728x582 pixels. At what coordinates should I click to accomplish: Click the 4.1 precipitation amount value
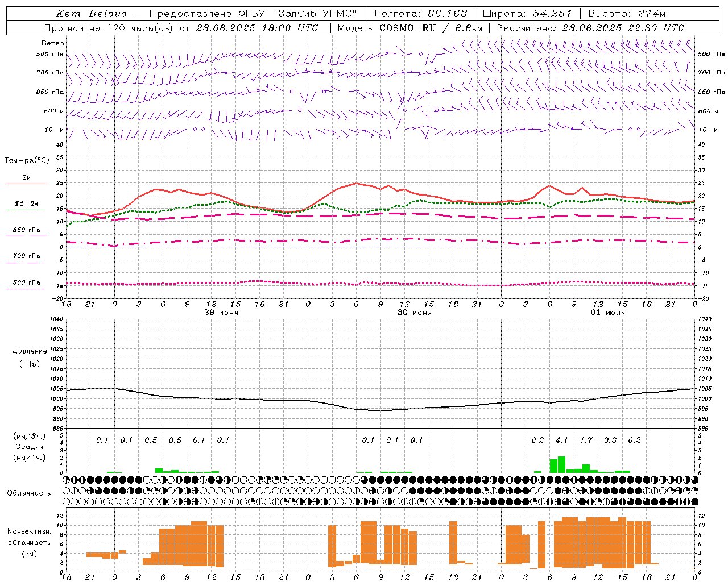pos(562,440)
